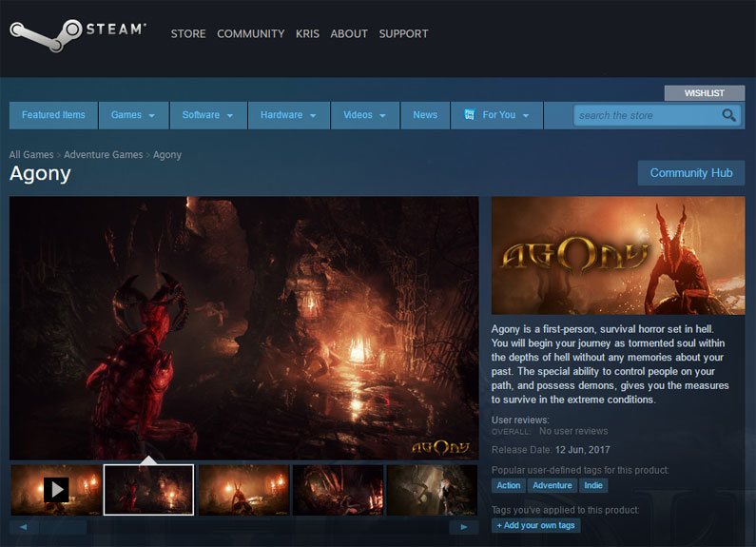Open the ABOUT page

tap(349, 33)
